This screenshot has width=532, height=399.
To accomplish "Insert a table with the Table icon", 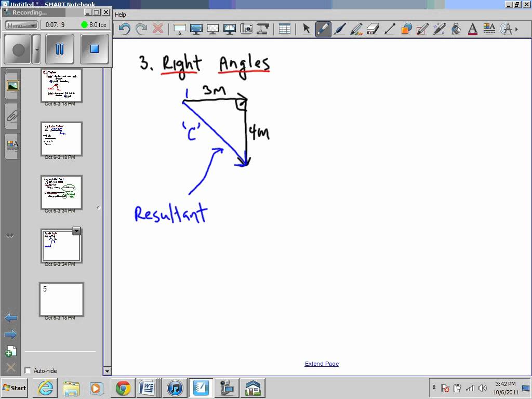I will [285, 29].
